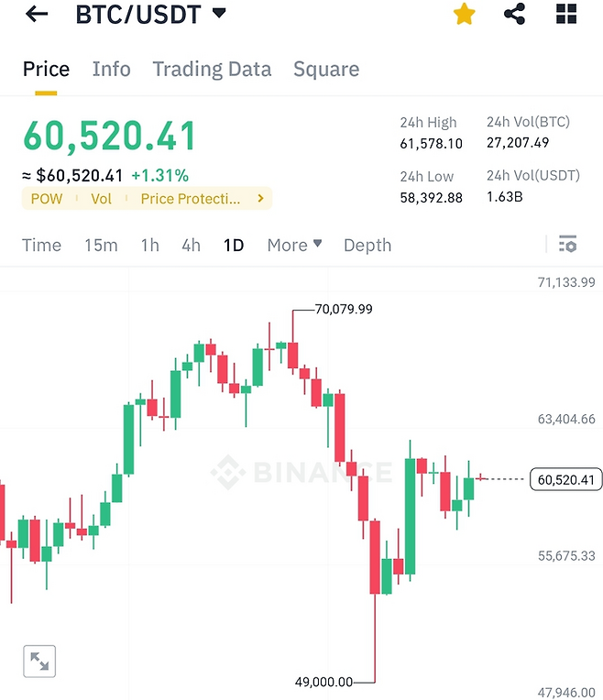Select the 1D chart interval
This screenshot has width=603, height=700.
[234, 245]
